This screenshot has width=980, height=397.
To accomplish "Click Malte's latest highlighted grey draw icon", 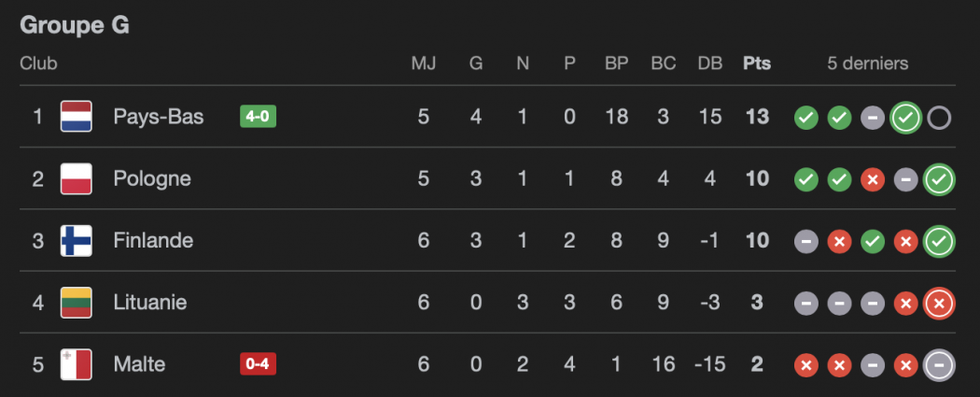I will point(939,365).
